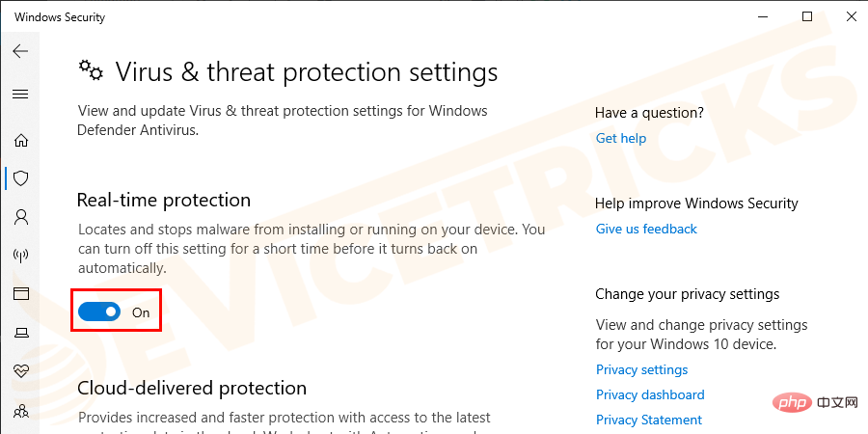Click the Windows Security title bar
Image resolution: width=868 pixels, height=434 pixels.
click(386, 16)
